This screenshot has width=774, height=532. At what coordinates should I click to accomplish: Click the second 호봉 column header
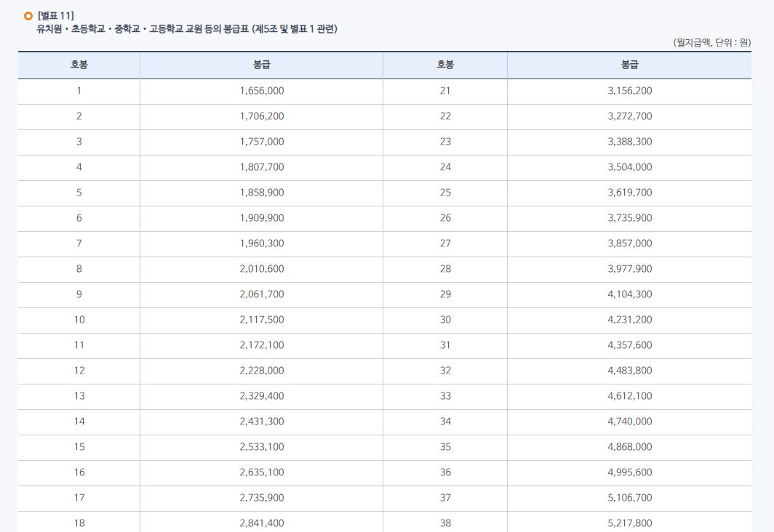[445, 65]
